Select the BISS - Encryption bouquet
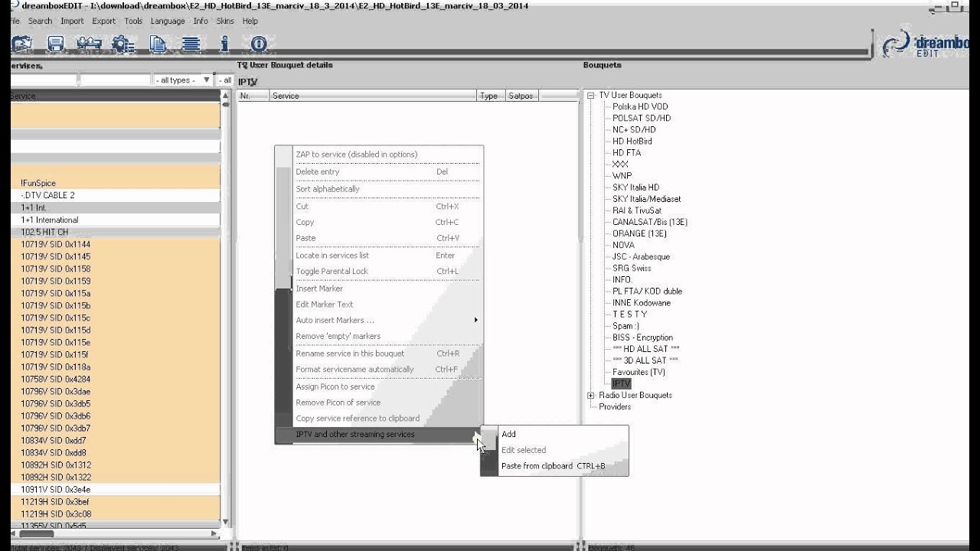 pos(642,337)
